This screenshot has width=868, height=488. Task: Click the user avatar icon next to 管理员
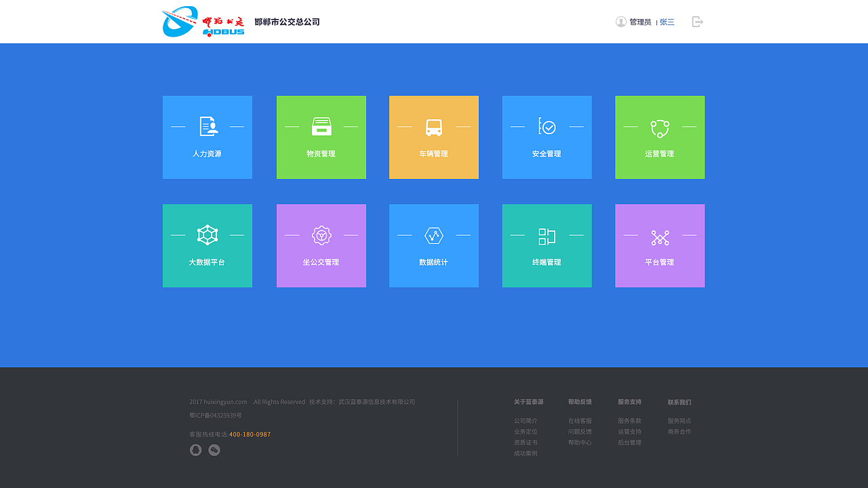[x=619, y=21]
